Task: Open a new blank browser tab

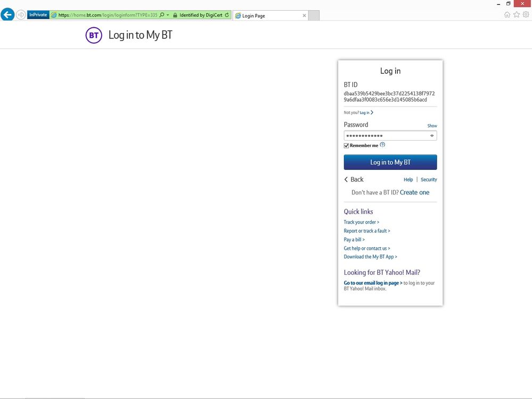Action: [314, 15]
